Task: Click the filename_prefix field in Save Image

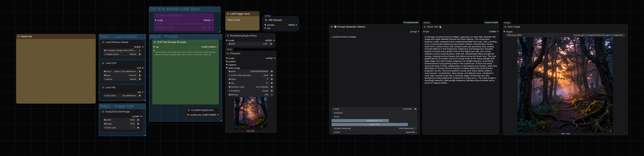Action: pos(565,35)
